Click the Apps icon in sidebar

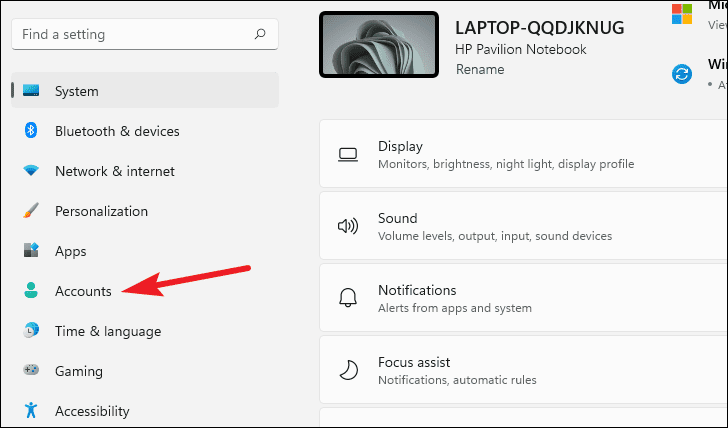[31, 251]
